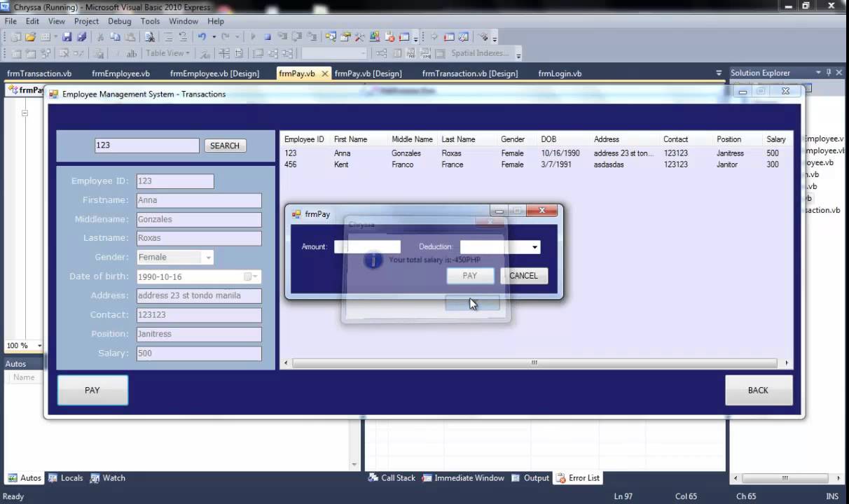Click the Amount input field
Viewport: 849px width, 504px height.
point(368,246)
